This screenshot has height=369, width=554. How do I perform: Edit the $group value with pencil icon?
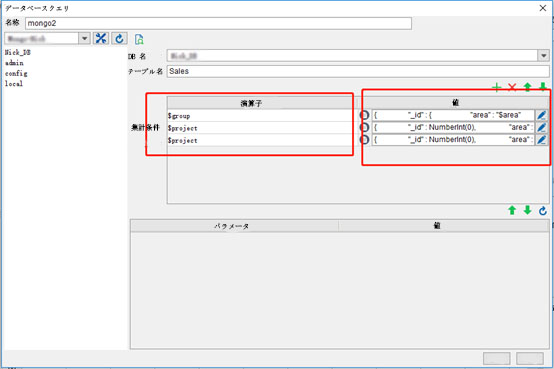click(541, 115)
